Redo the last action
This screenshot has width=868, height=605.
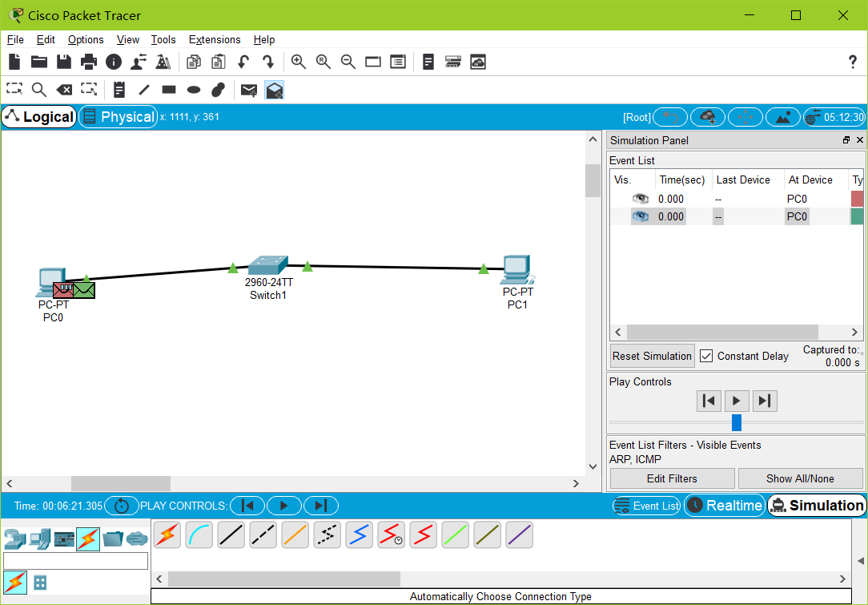click(268, 62)
